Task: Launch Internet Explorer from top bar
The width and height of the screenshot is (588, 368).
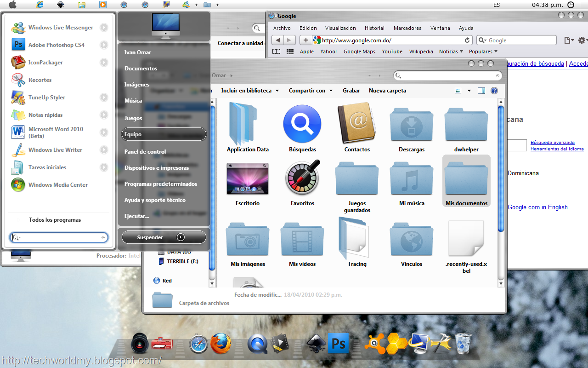Action: pyautogui.click(x=40, y=5)
